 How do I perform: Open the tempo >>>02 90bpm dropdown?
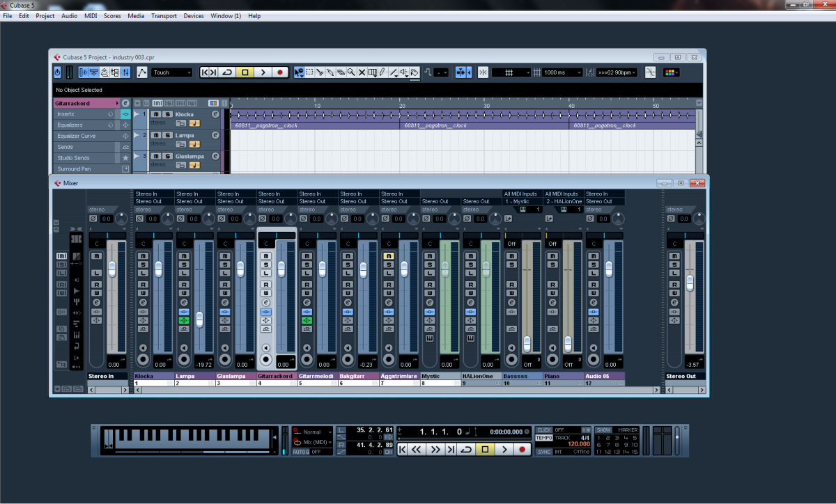pos(617,72)
